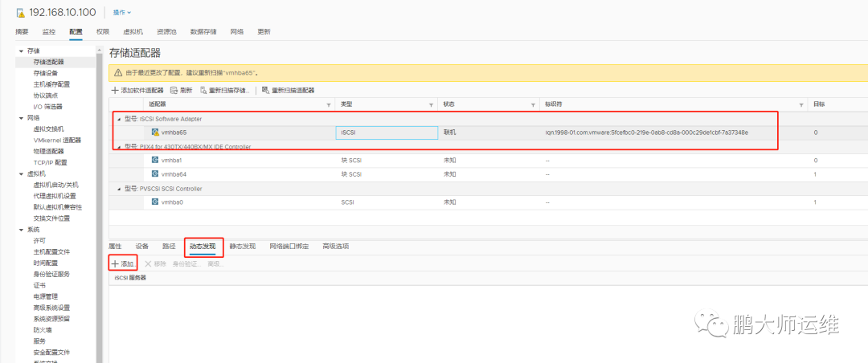Click the plus icon of 添加软件适配器
868x363 pixels.
(x=115, y=90)
